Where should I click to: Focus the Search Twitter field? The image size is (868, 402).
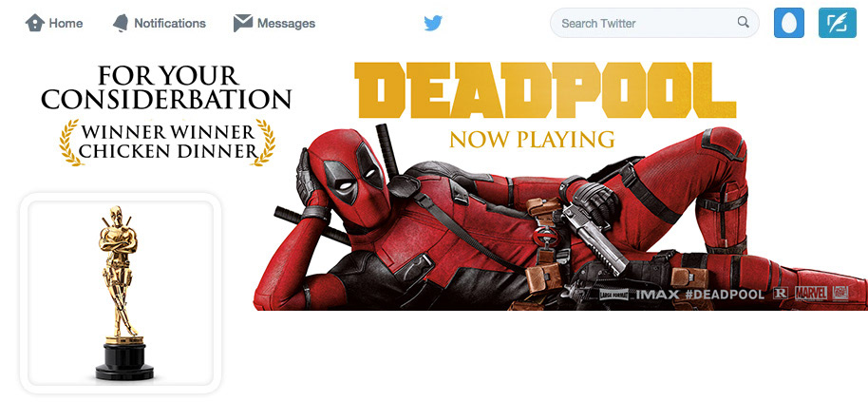pyautogui.click(x=654, y=23)
